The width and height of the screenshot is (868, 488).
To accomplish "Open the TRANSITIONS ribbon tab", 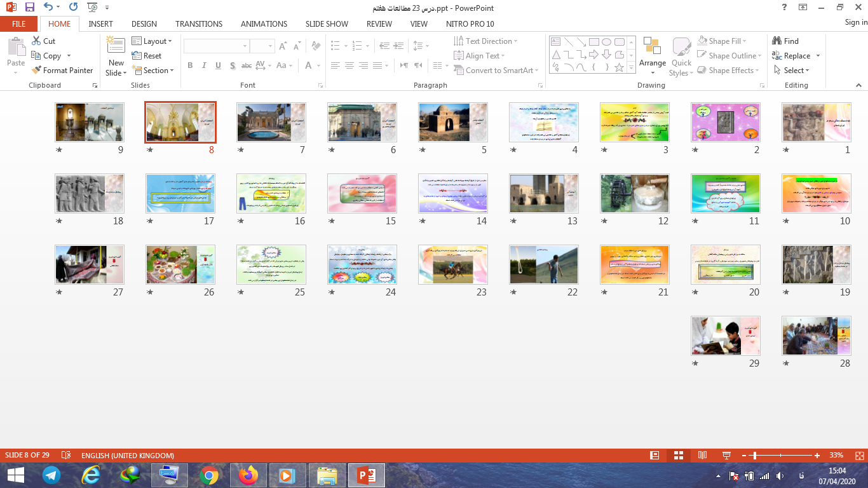I will click(x=199, y=24).
